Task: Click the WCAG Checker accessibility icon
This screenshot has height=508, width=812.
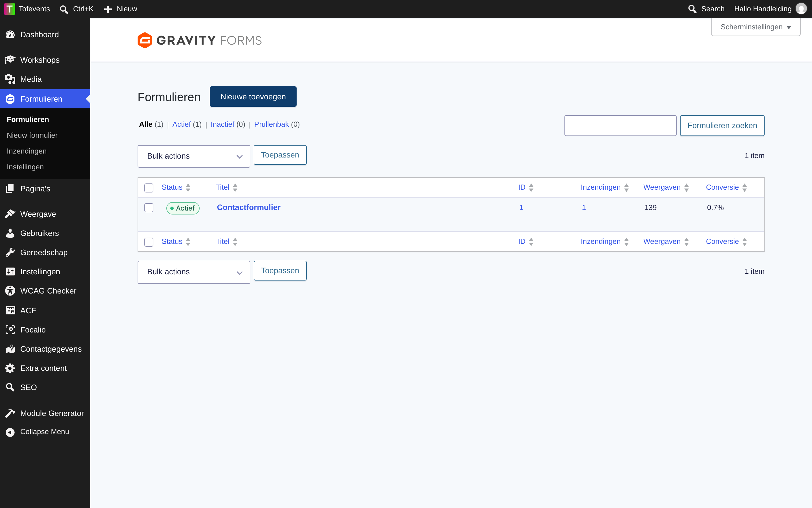Action: coord(10,291)
